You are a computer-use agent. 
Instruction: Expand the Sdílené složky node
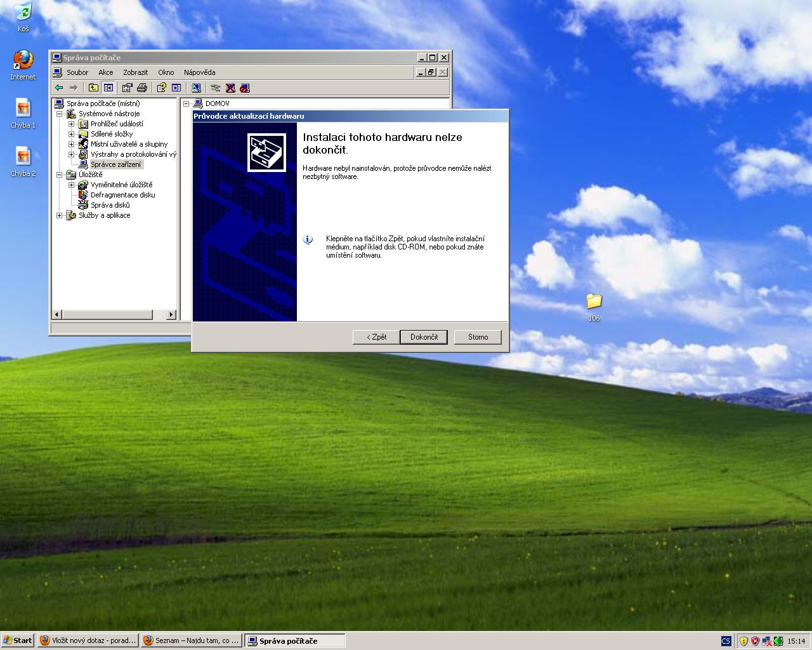click(72, 134)
